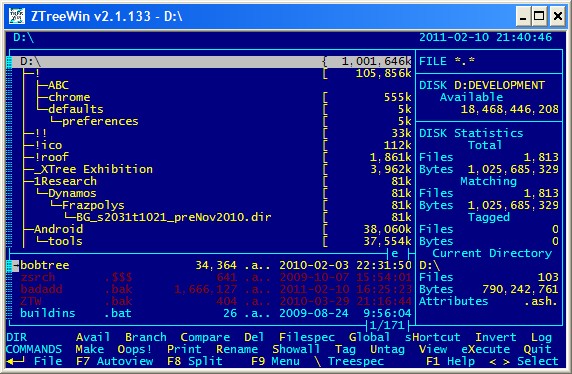Select the preferences subfolder
The height and width of the screenshot is (374, 572).
[100, 121]
